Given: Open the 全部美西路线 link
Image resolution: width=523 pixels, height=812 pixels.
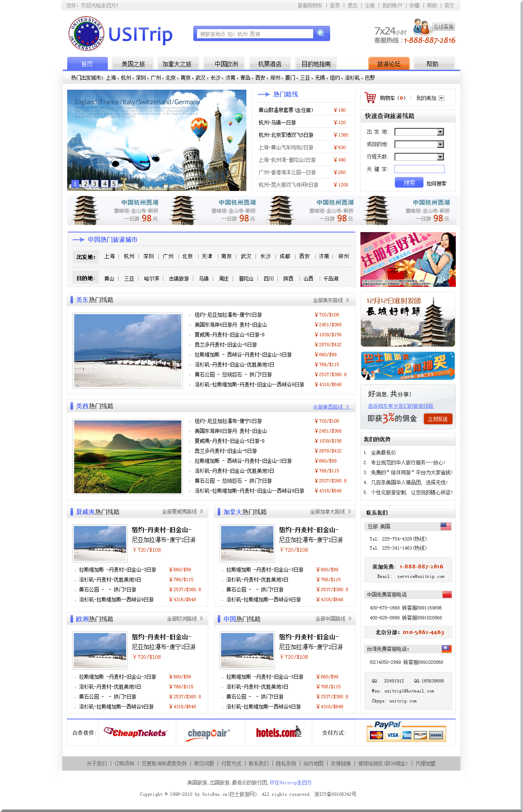Looking at the screenshot, I should pos(331,407).
